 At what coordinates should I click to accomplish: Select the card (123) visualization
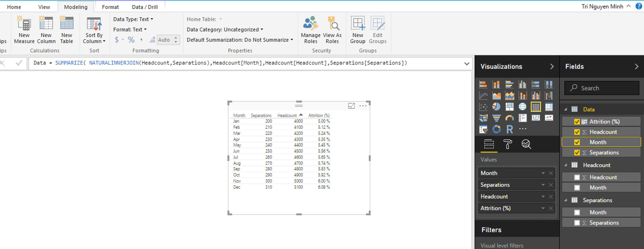[535, 118]
